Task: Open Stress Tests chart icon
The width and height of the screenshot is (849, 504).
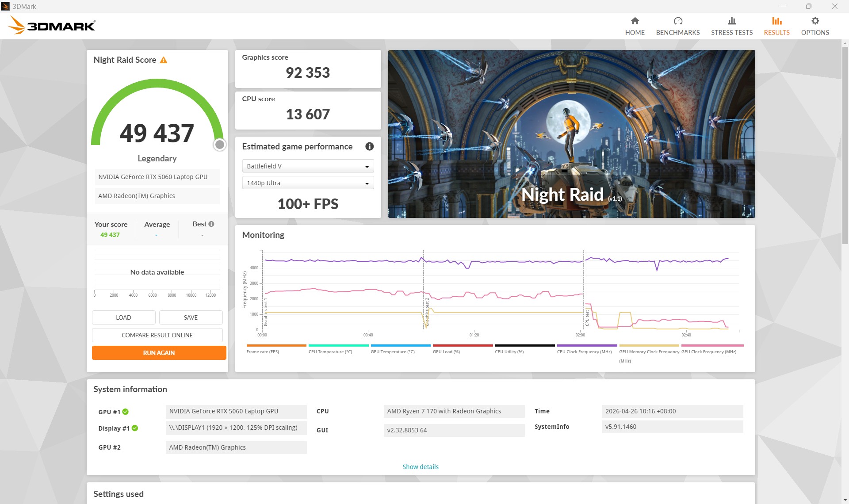Action: 732,21
